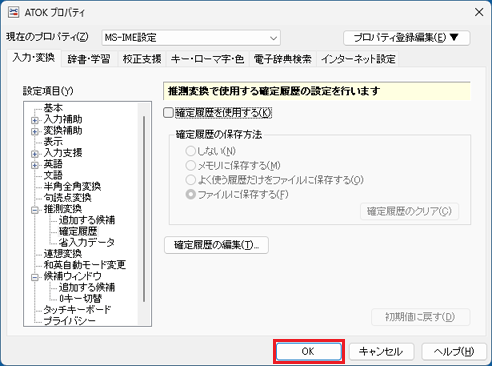Select 連想変換 tree item

63,254
